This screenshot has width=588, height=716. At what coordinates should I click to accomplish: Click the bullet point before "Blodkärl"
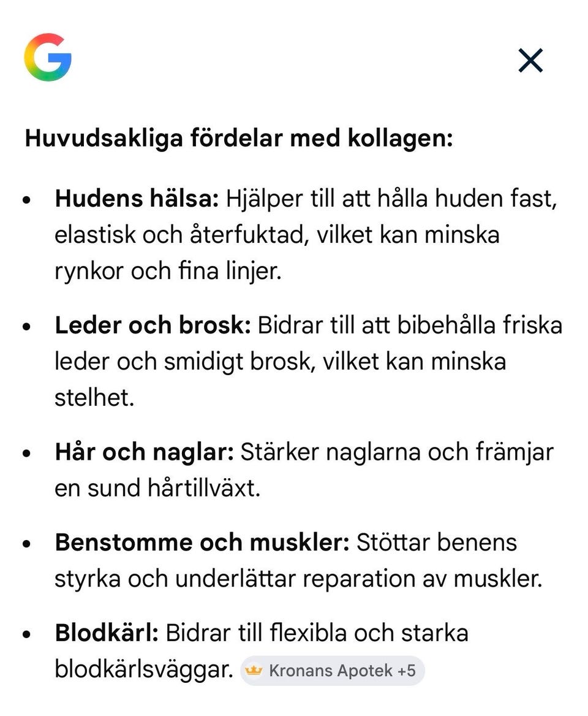point(26,634)
